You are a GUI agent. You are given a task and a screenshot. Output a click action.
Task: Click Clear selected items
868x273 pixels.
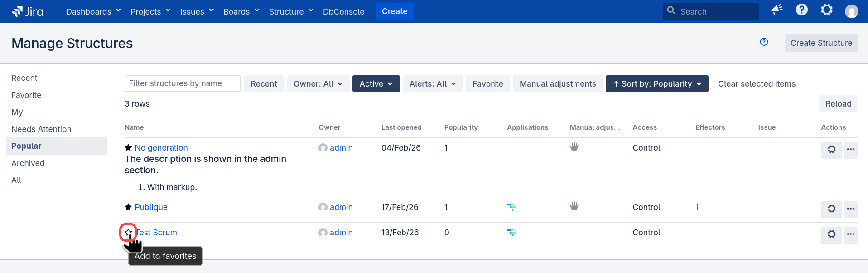pyautogui.click(x=757, y=84)
